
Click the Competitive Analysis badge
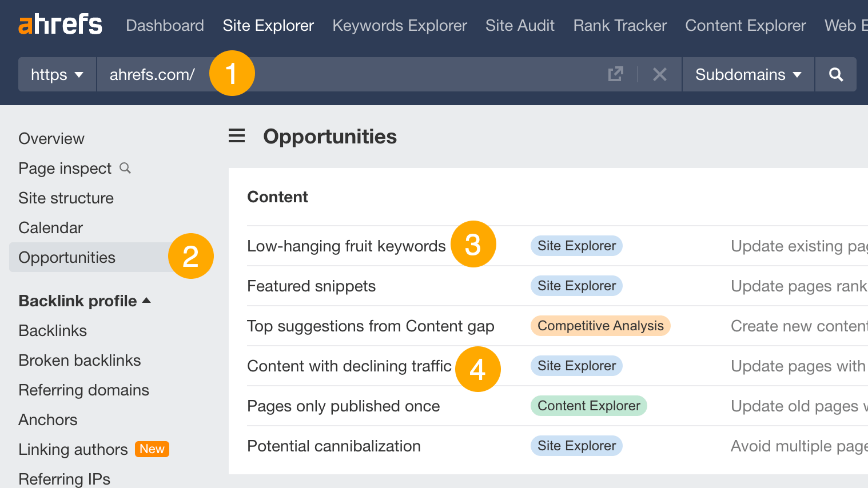[600, 326]
